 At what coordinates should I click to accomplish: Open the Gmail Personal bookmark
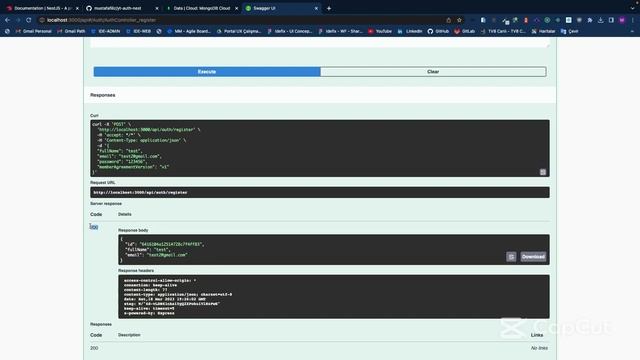click(x=33, y=31)
